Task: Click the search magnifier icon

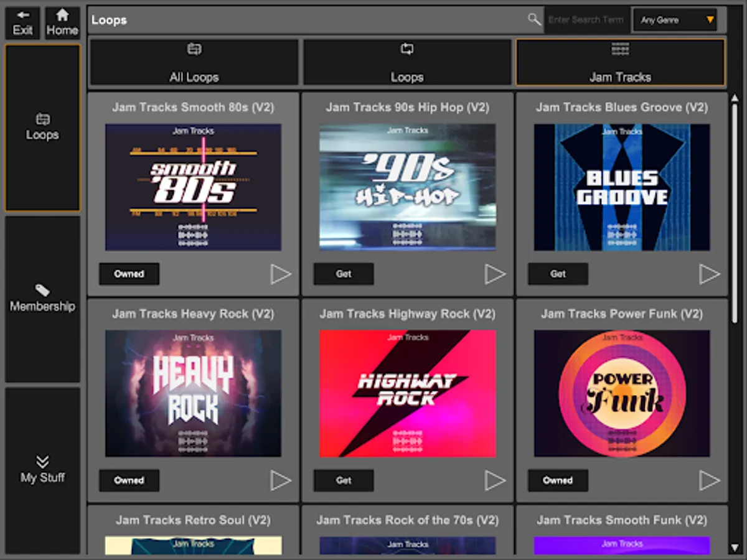Action: [534, 19]
